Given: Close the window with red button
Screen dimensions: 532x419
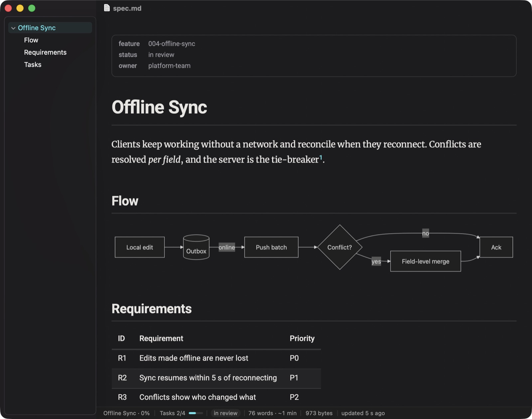Looking at the screenshot, I should point(8,8).
